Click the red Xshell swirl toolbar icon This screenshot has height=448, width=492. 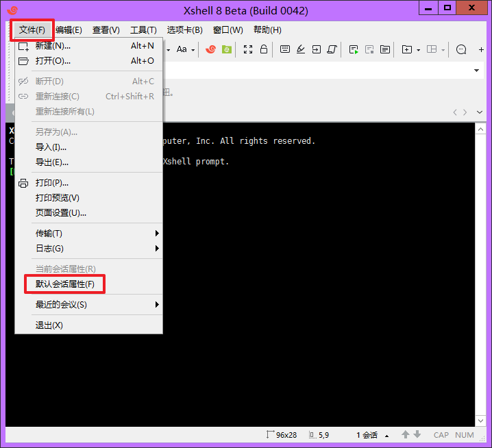tap(210, 49)
